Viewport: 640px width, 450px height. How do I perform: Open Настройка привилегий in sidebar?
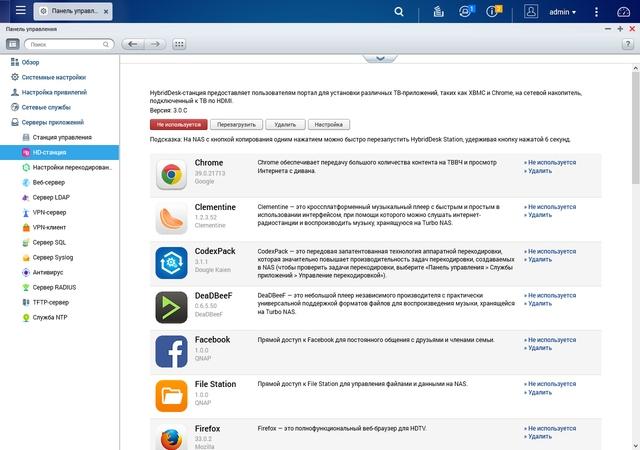pos(49,92)
